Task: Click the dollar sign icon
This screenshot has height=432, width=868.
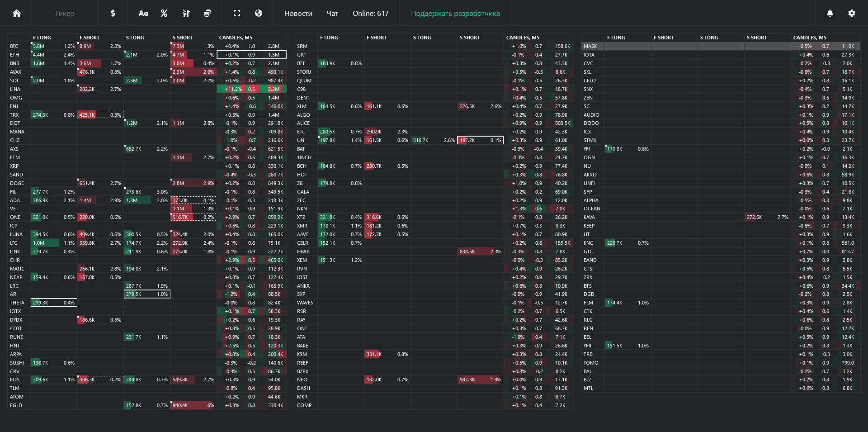Action: coord(113,13)
